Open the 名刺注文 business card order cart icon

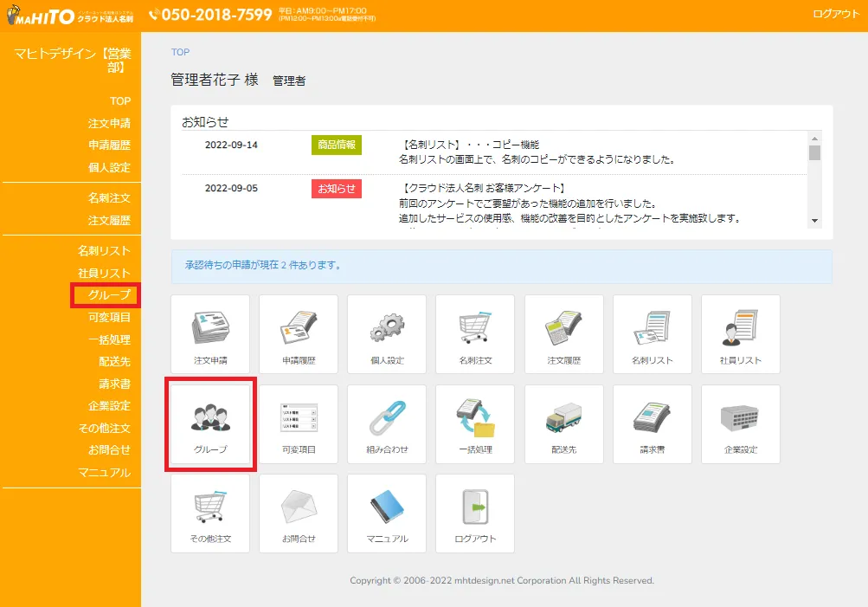[x=474, y=334]
